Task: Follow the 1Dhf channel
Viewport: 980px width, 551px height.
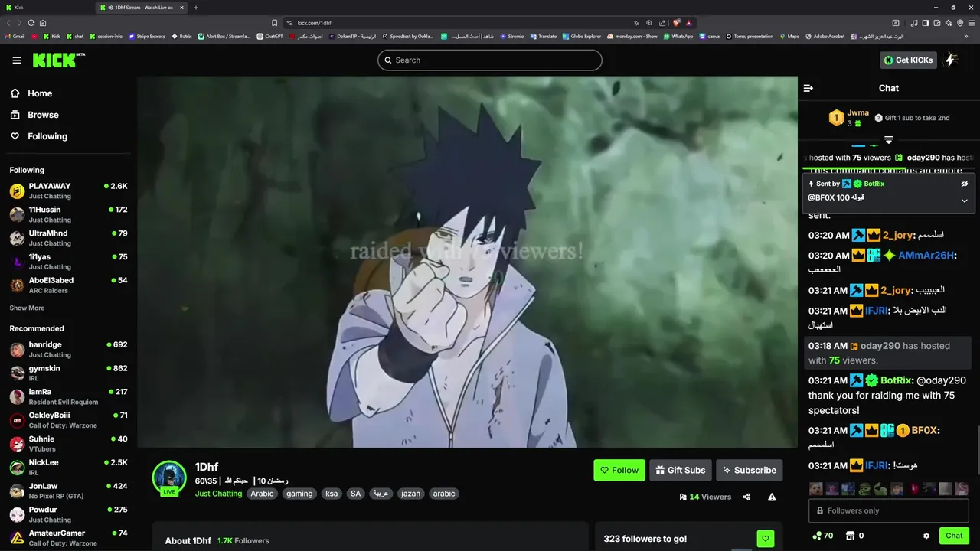Action: (619, 470)
